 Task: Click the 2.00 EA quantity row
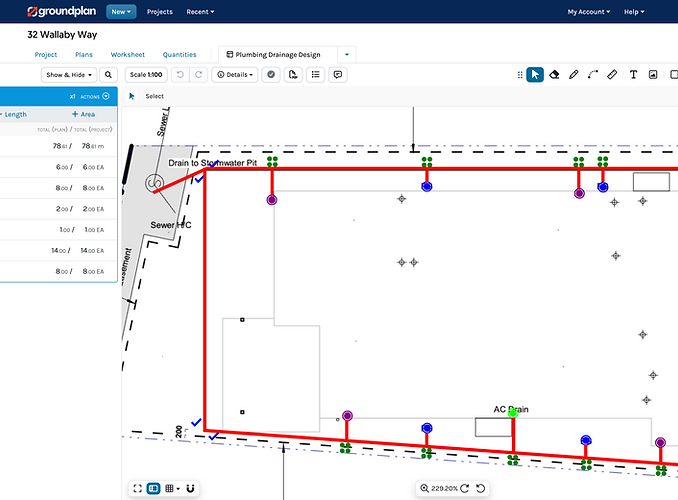[58, 209]
